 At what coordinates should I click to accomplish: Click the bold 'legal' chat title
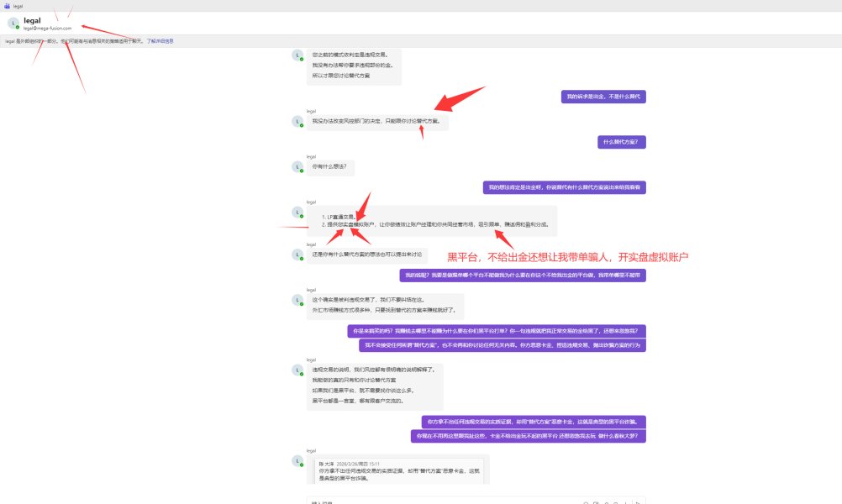click(x=32, y=20)
